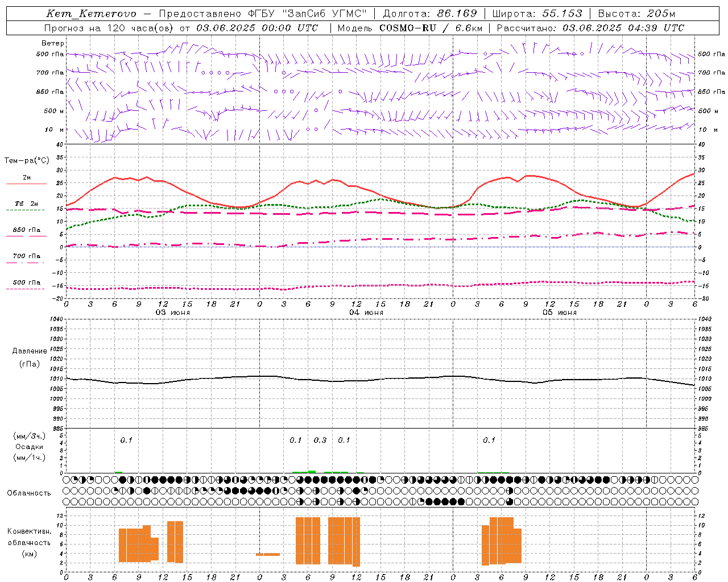The width and height of the screenshot is (728, 582).
Task: Click the thin orange convective bar at midnight
Action: [x=267, y=554]
